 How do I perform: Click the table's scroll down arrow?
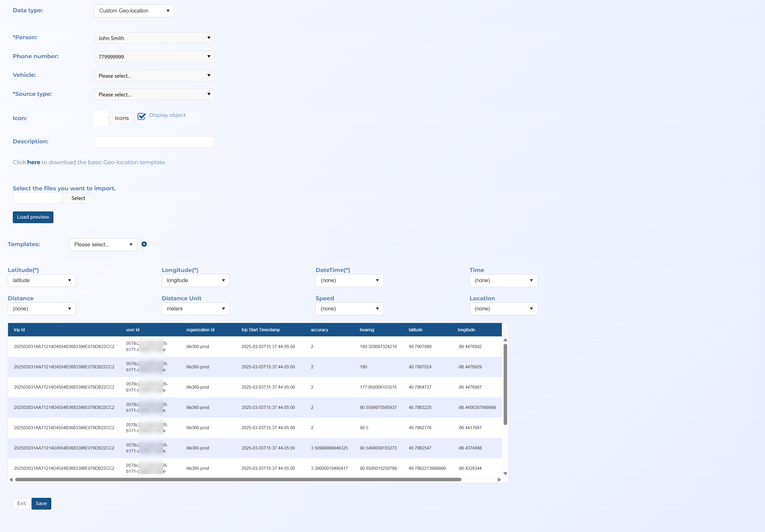tap(505, 473)
